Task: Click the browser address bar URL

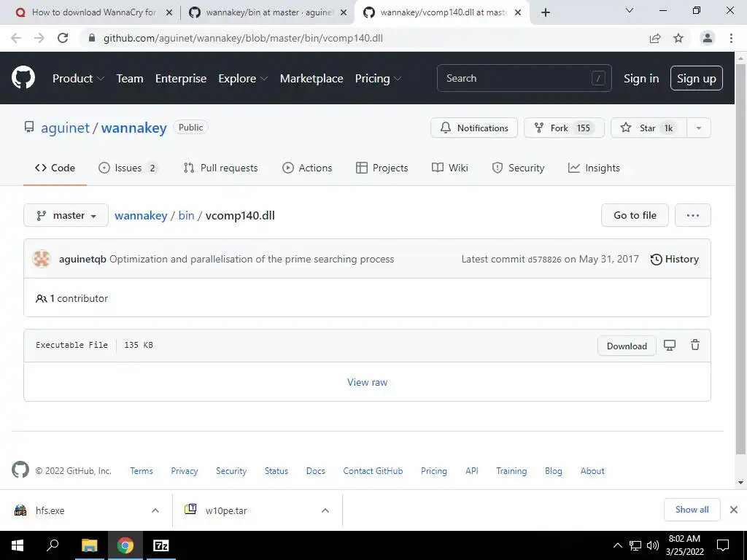Action: tap(243, 38)
